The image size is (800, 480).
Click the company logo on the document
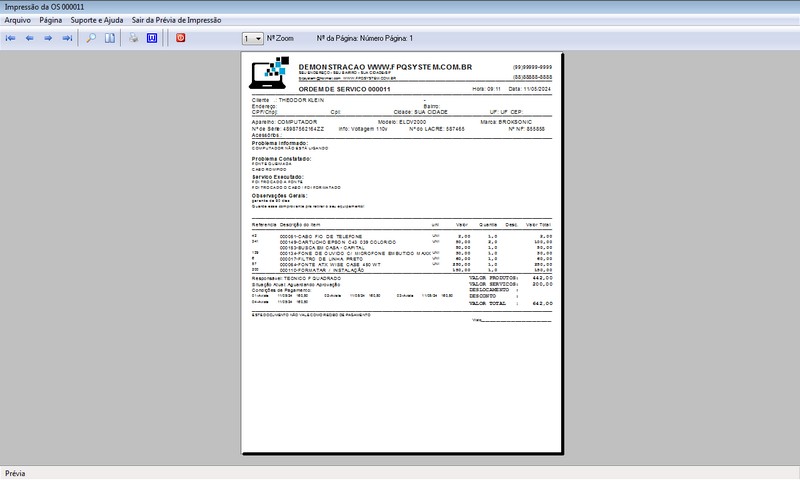pos(270,72)
